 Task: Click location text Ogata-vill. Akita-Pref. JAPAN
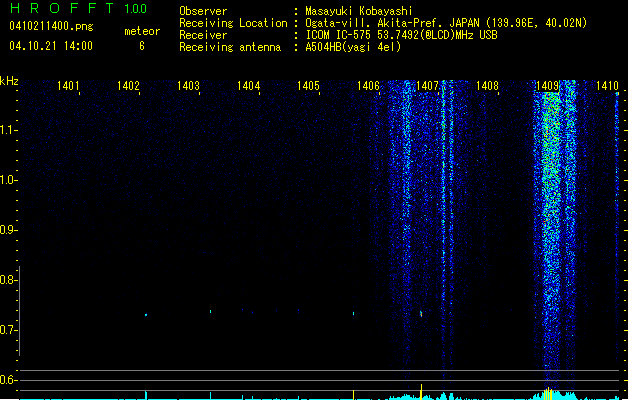click(392, 23)
